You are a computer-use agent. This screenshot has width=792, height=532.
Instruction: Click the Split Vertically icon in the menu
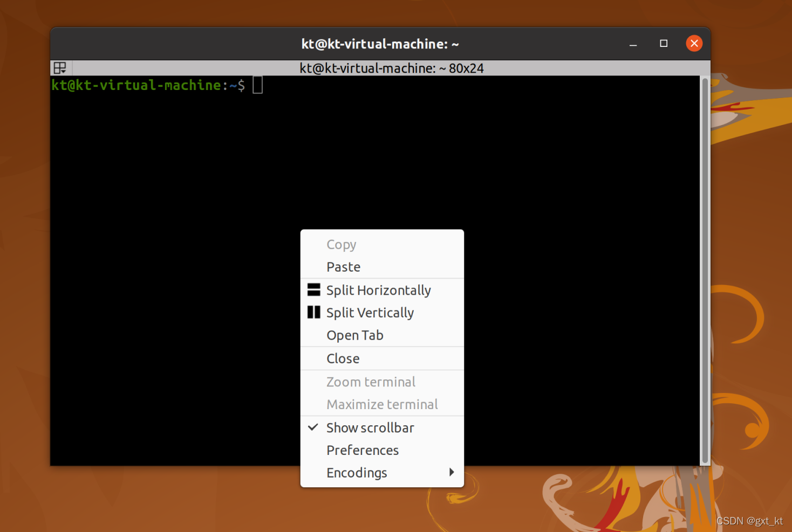pyautogui.click(x=313, y=312)
